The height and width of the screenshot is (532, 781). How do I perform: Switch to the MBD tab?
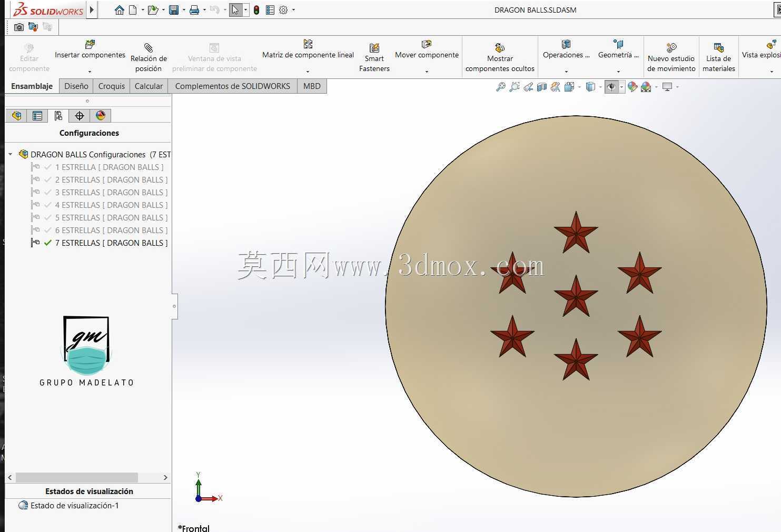pos(312,86)
